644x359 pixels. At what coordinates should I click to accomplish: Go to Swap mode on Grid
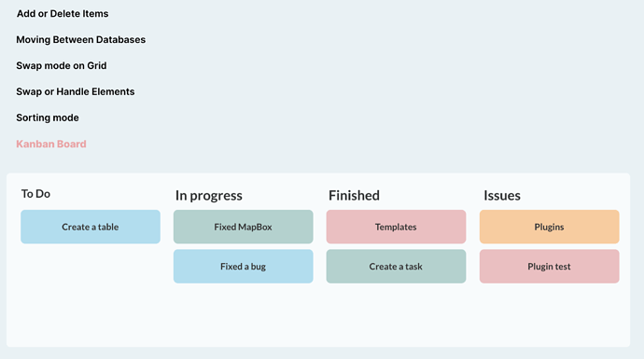62,65
